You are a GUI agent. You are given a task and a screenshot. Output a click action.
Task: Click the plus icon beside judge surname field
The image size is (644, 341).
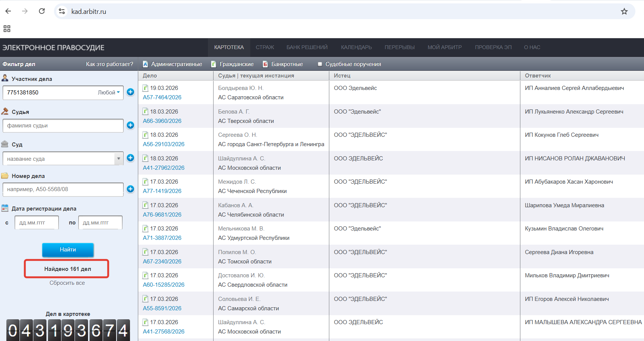click(130, 125)
